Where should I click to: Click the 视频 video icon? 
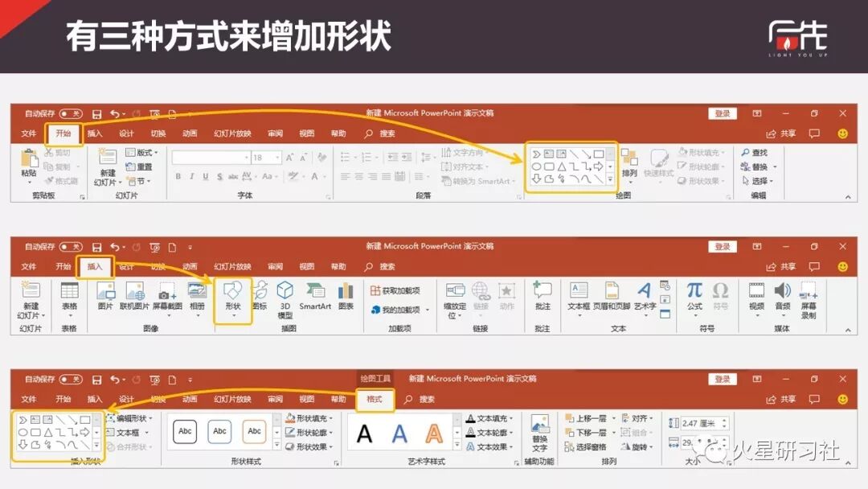point(757,290)
